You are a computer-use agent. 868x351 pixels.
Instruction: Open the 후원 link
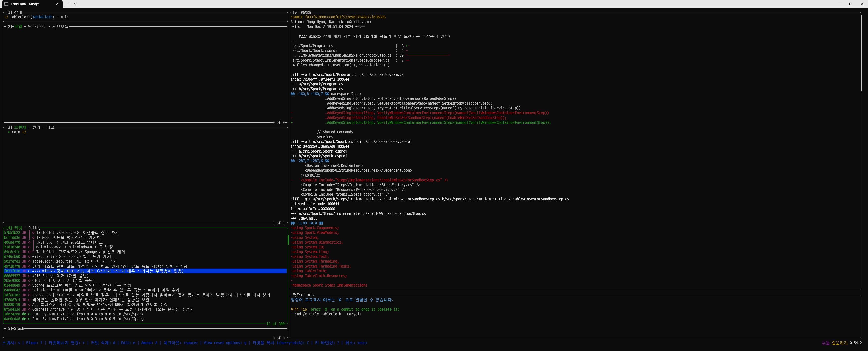pos(826,343)
